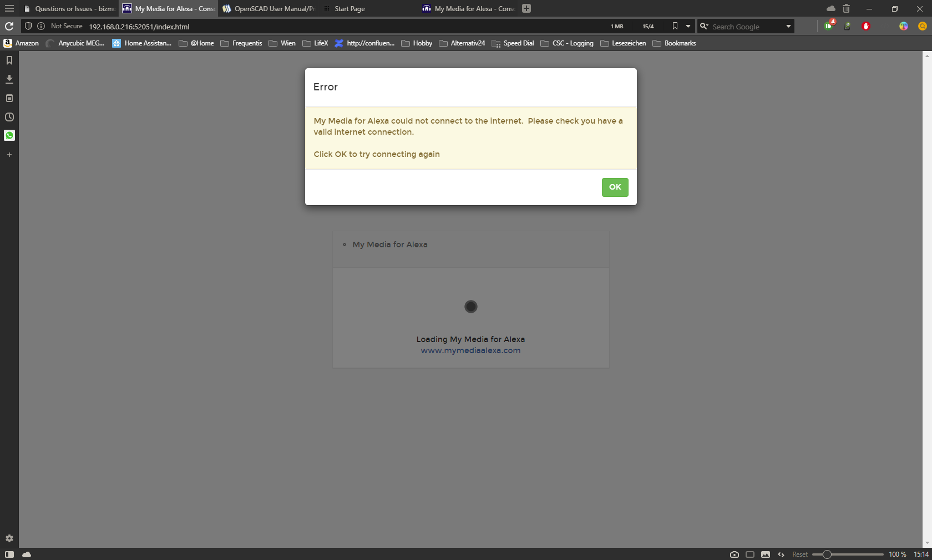Click the address bar URL field
This screenshot has width=932, height=560.
[344, 27]
